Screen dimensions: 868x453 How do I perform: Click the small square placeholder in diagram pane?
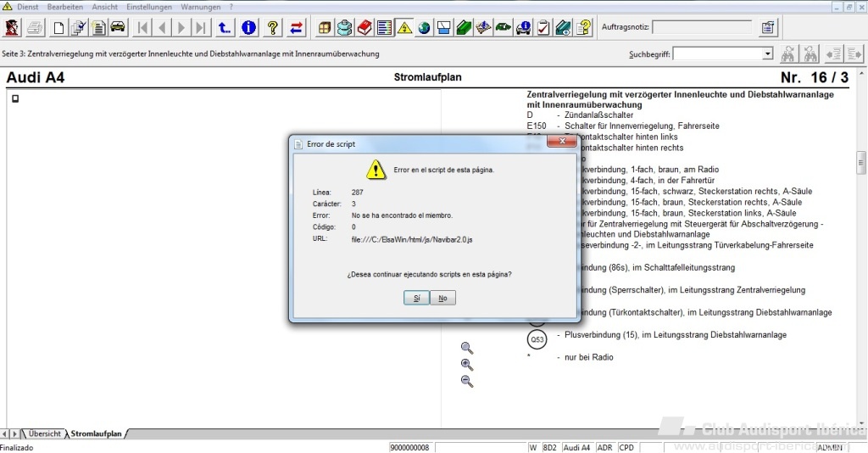pyautogui.click(x=15, y=98)
